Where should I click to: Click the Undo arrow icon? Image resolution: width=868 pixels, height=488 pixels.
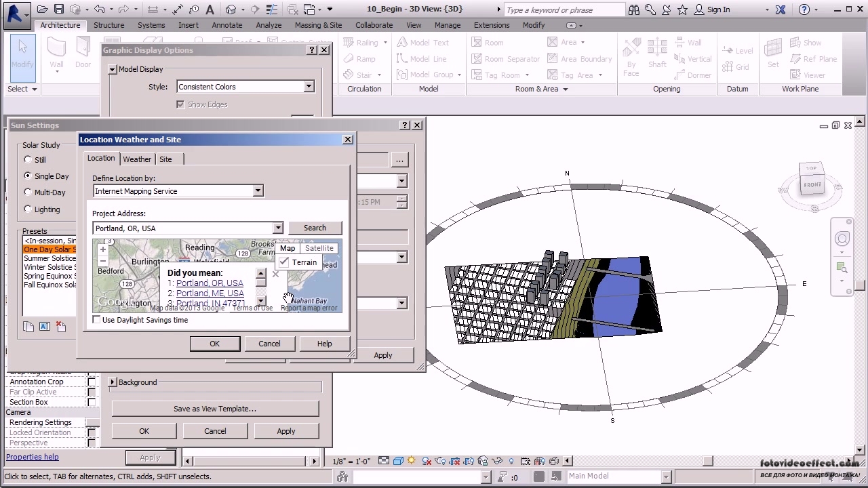[100, 9]
